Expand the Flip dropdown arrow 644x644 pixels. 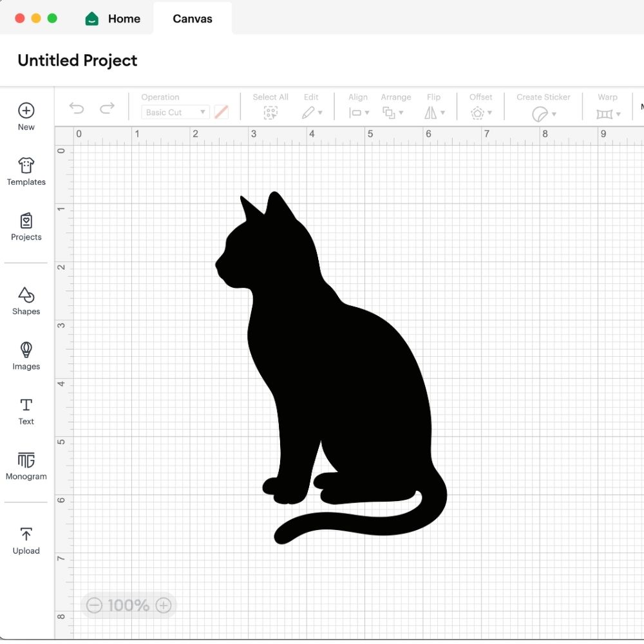tap(442, 113)
